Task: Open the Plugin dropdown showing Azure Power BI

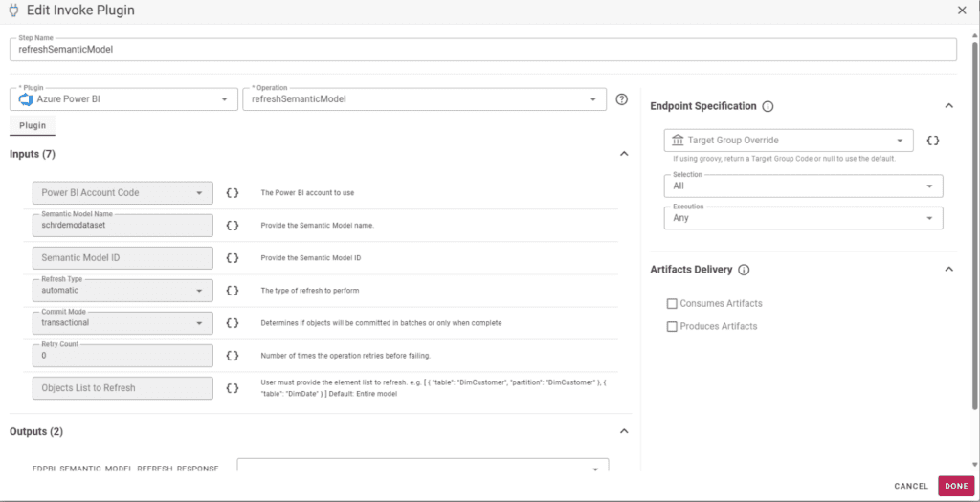Action: click(123, 99)
